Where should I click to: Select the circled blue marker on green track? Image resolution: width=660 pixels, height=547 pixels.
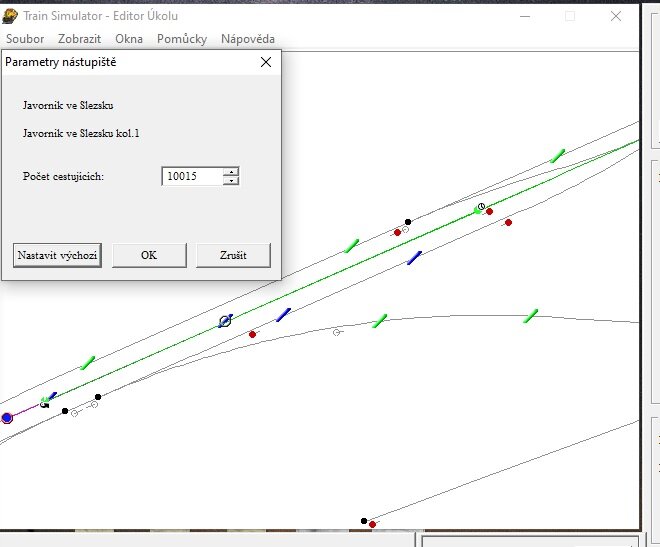click(225, 321)
